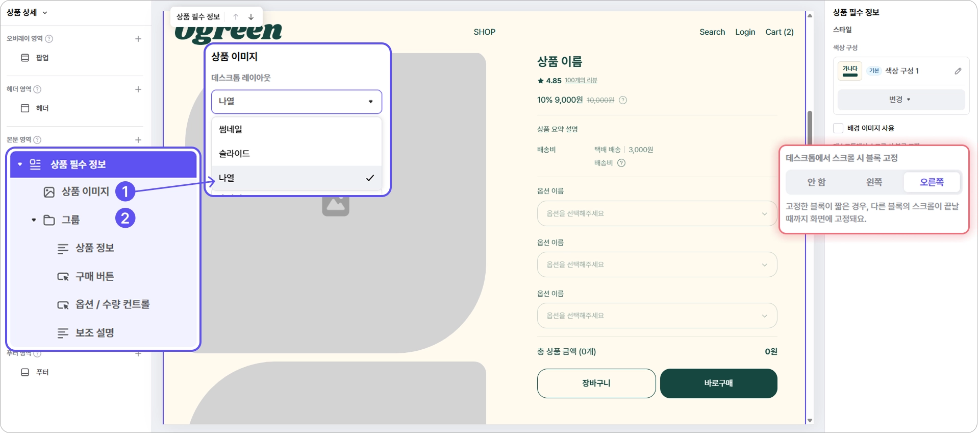Screen dimensions: 980x433
Task: Open the 변경 color scheme dropdown
Action: pos(901,100)
